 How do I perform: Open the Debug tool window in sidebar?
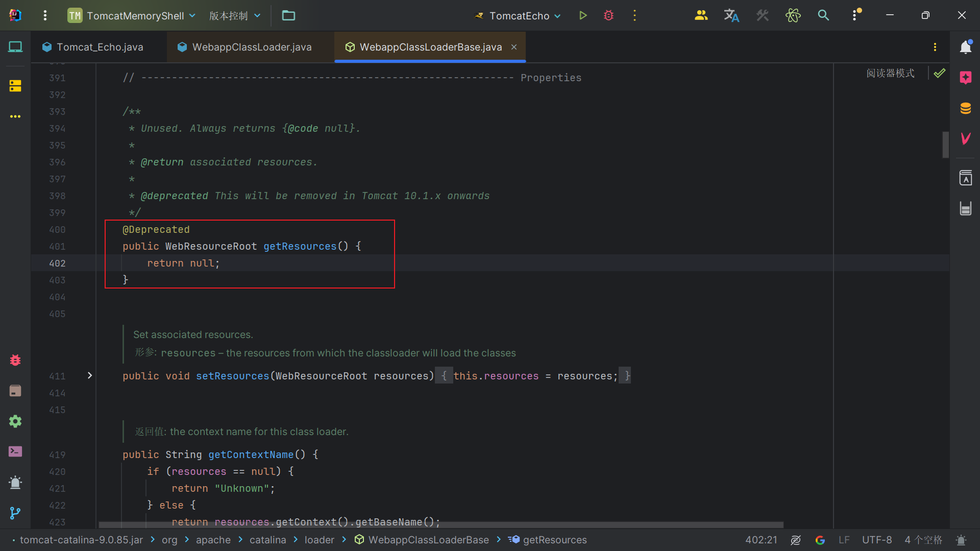(x=15, y=360)
